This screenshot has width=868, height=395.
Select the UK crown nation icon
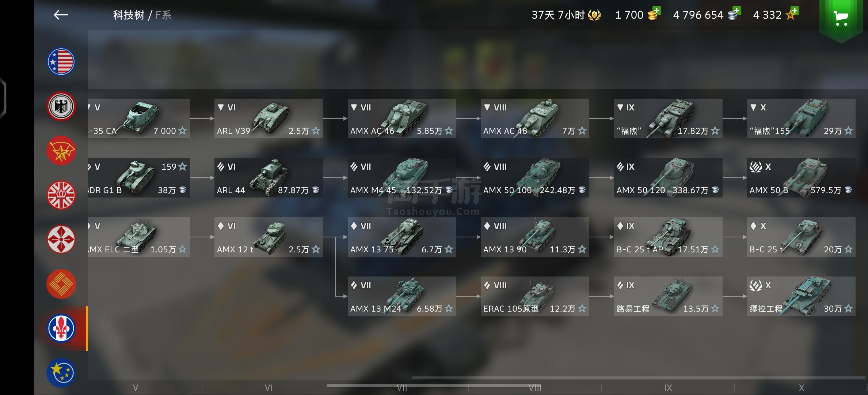(x=61, y=195)
